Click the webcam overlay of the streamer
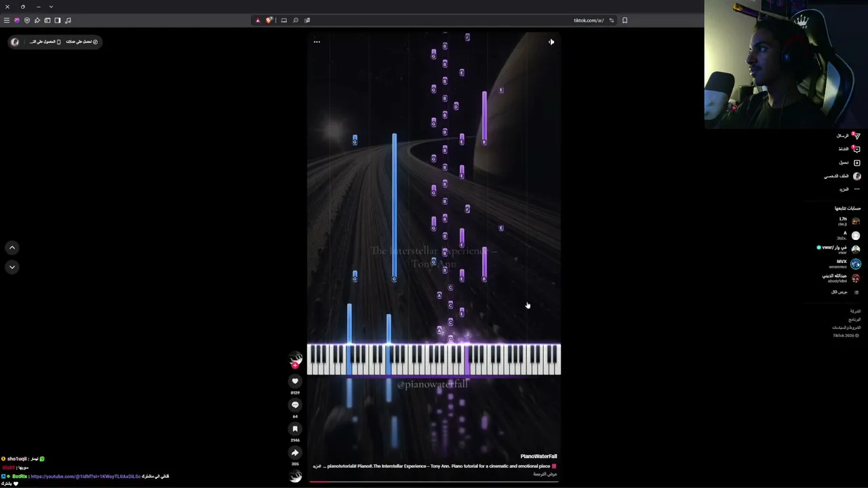 (786, 64)
